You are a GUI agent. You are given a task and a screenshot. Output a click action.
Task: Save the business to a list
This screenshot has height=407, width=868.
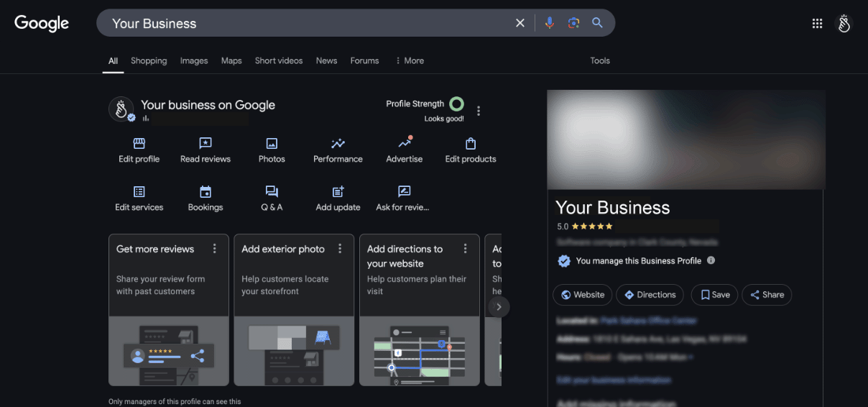[714, 295]
